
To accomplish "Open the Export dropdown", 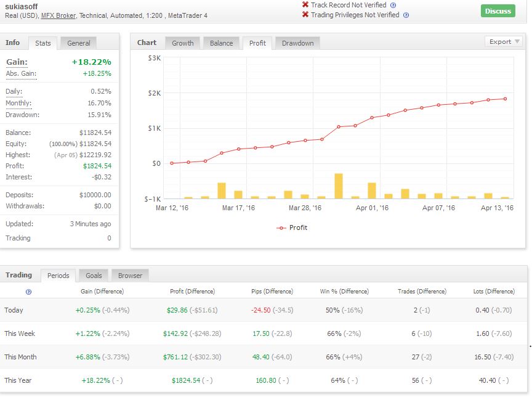I will [504, 42].
